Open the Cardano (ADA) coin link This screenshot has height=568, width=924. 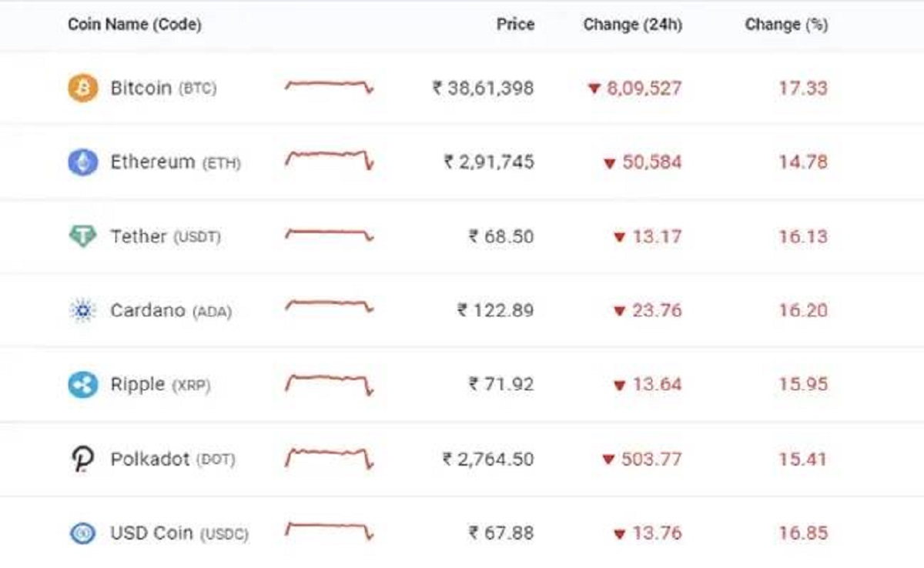click(171, 310)
